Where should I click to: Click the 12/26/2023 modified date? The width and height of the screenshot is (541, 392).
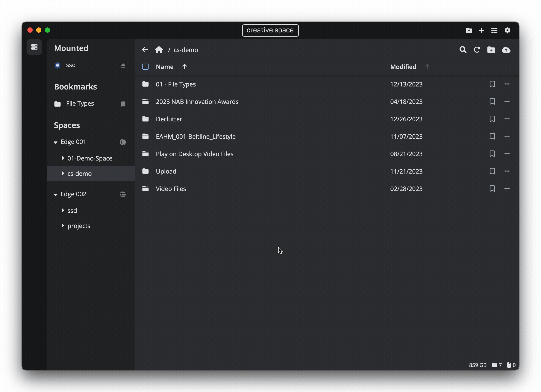(406, 119)
